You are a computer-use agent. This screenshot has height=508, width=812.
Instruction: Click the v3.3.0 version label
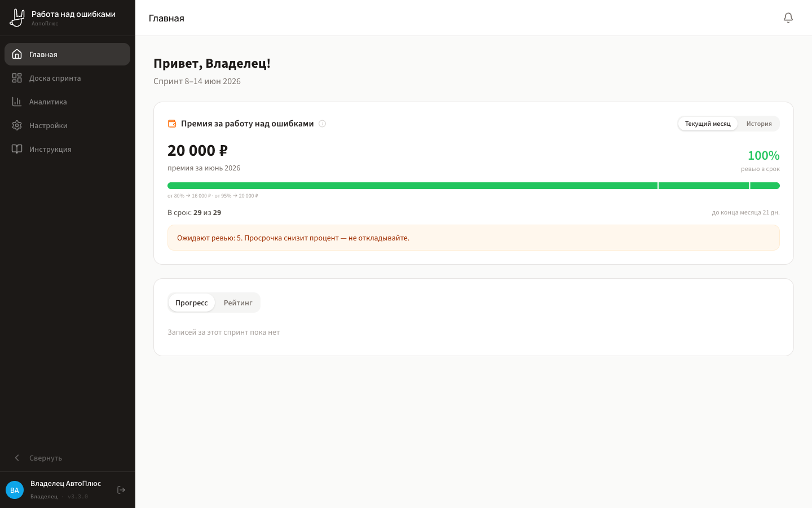click(78, 497)
